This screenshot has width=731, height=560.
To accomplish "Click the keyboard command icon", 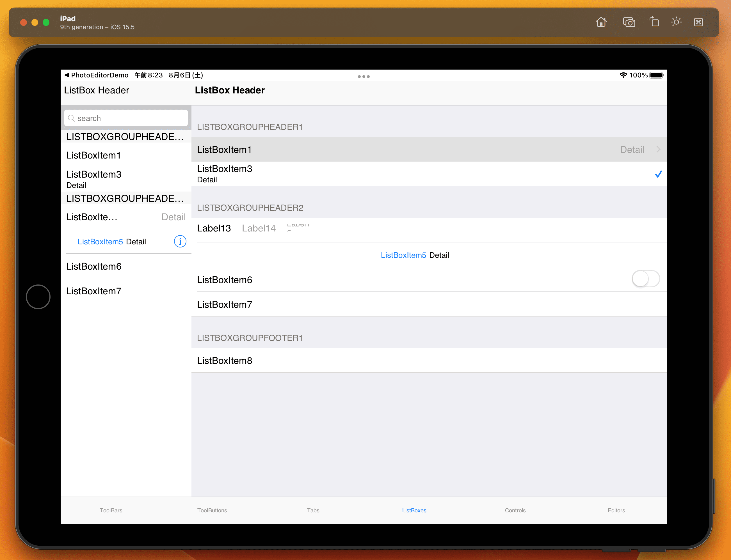I will tap(698, 22).
